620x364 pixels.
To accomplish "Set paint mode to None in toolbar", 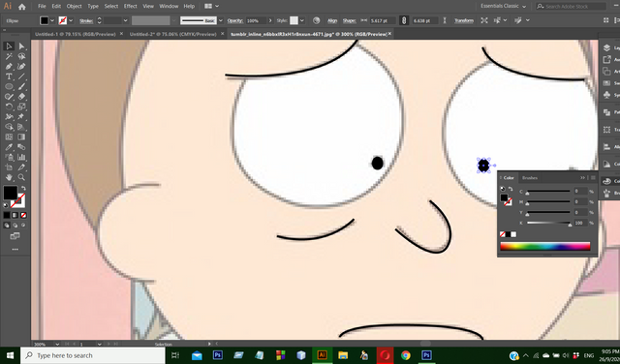I will pos(23,215).
